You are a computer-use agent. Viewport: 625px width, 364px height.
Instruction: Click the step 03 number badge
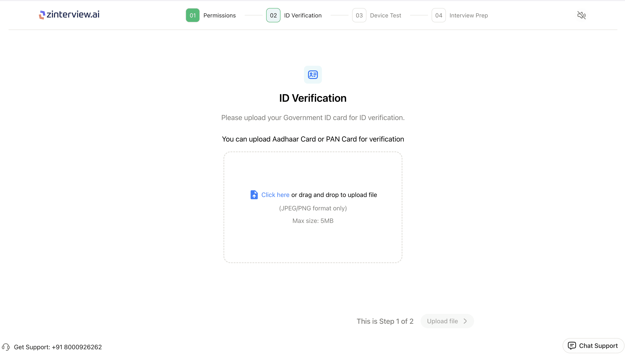359,15
